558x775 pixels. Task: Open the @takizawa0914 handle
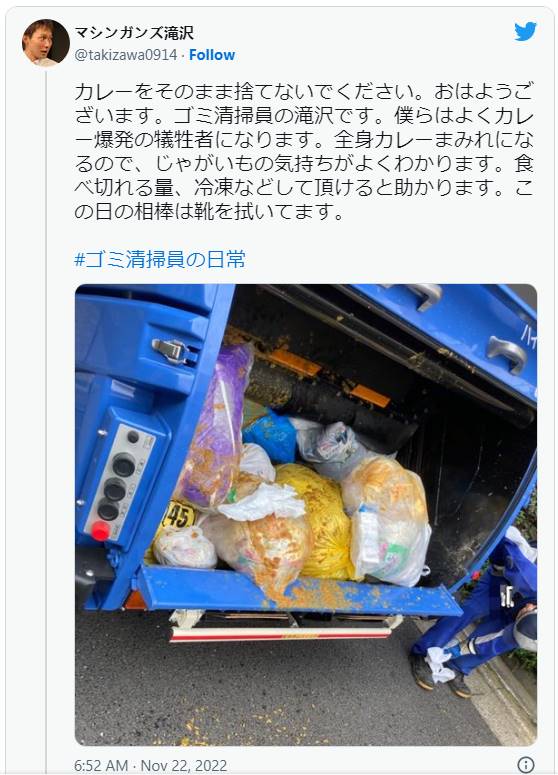pos(126,55)
